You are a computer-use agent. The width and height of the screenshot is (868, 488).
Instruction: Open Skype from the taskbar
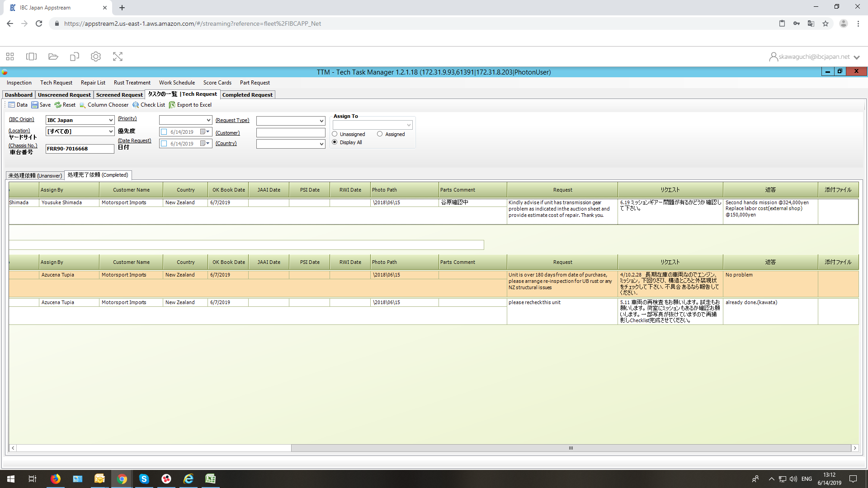144,479
